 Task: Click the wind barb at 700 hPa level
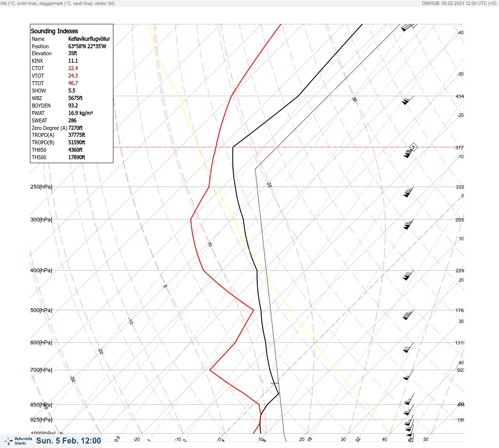click(x=408, y=375)
